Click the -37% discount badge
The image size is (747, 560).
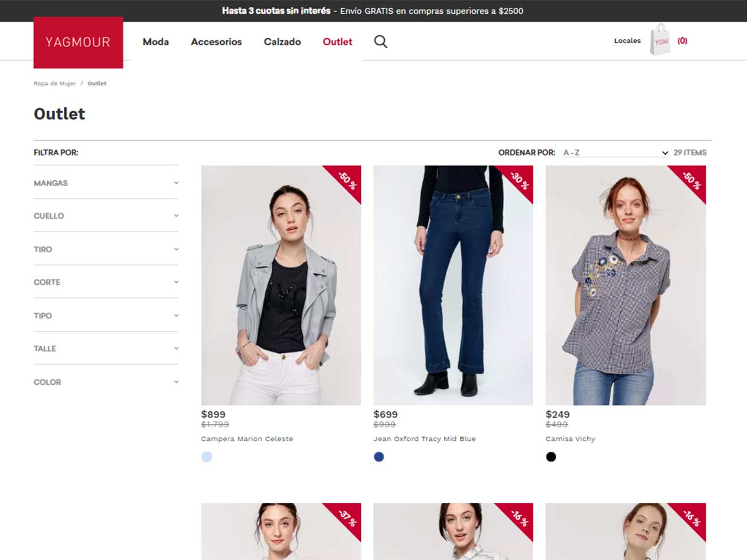tap(346, 518)
